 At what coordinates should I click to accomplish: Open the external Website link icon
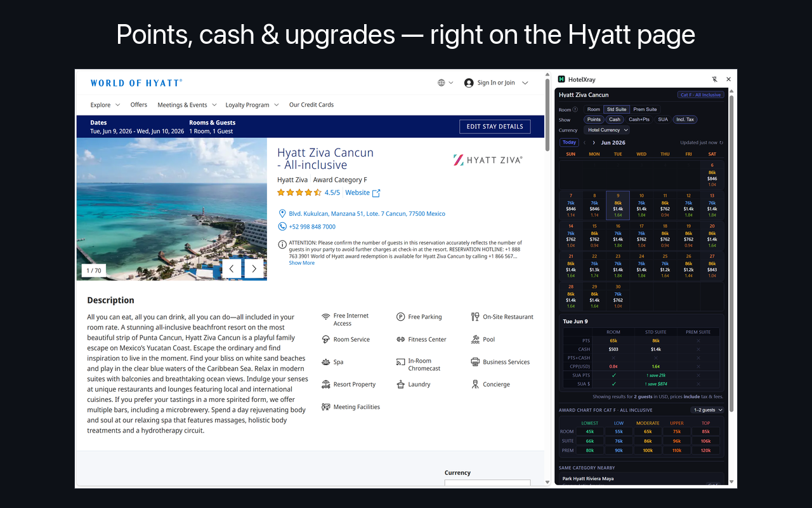point(376,193)
